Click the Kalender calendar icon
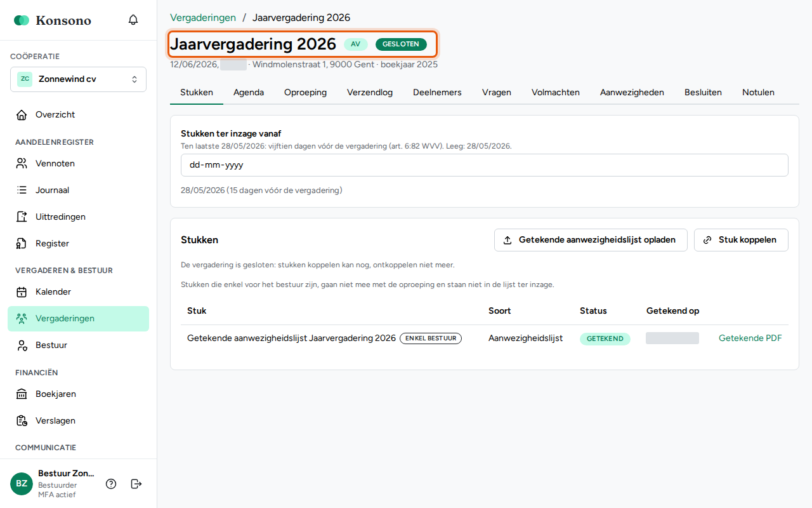Viewport: 812px width, 508px height. tap(22, 292)
